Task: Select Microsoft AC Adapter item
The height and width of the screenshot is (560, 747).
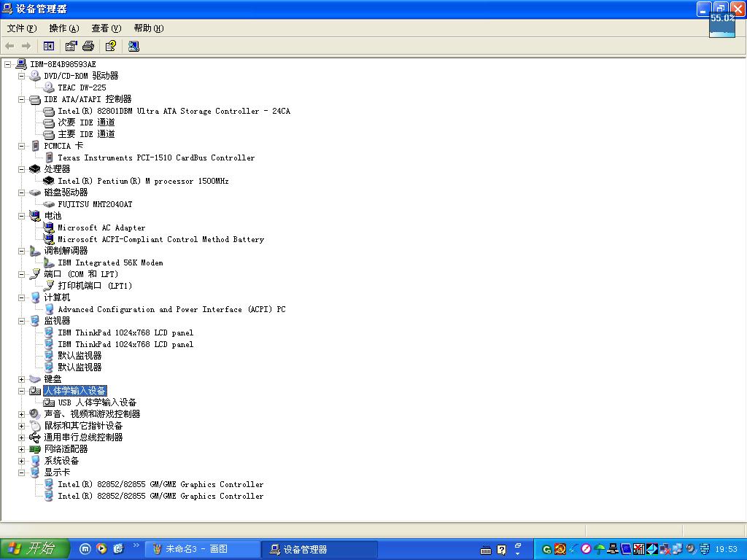Action: [x=101, y=227]
